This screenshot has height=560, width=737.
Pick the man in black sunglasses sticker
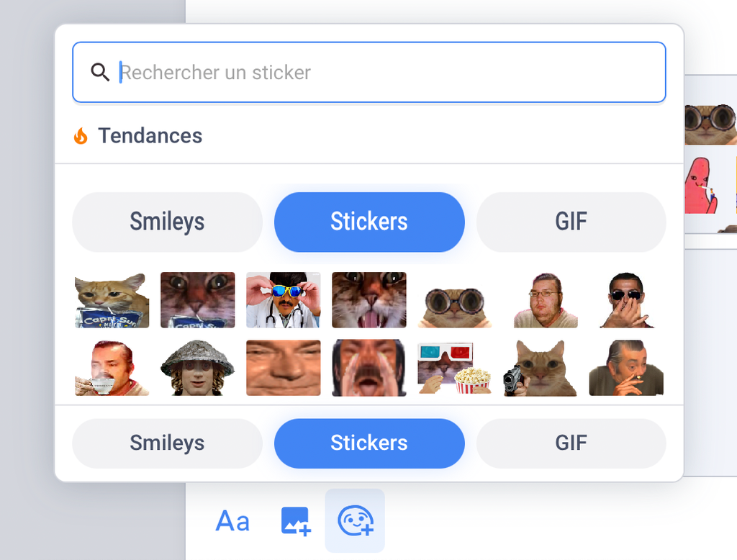pos(626,300)
